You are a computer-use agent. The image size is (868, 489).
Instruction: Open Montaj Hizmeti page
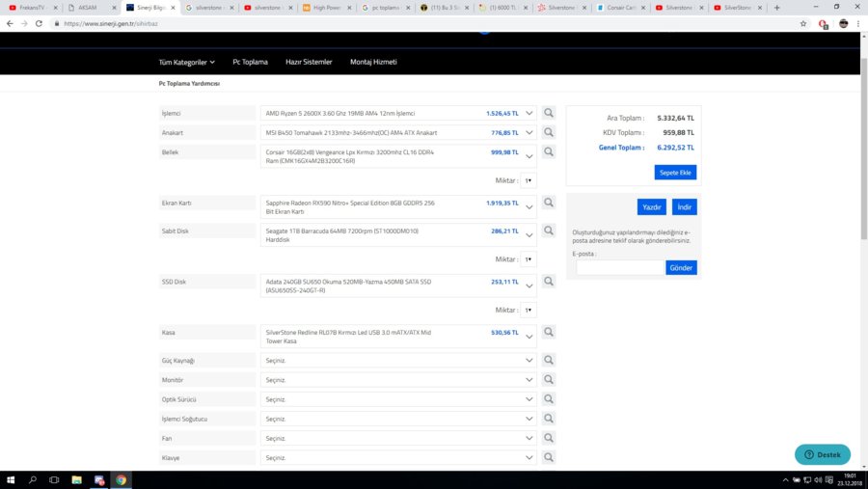(x=373, y=62)
